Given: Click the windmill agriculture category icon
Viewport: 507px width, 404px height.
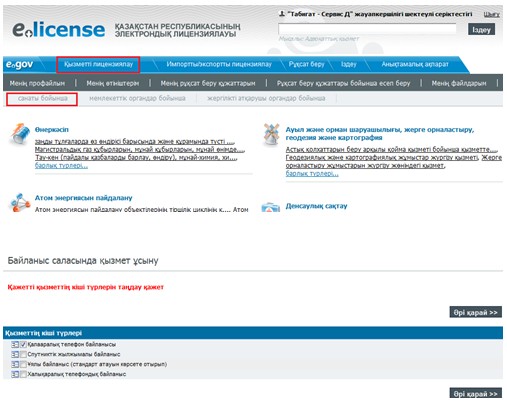Looking at the screenshot, I should [x=271, y=134].
